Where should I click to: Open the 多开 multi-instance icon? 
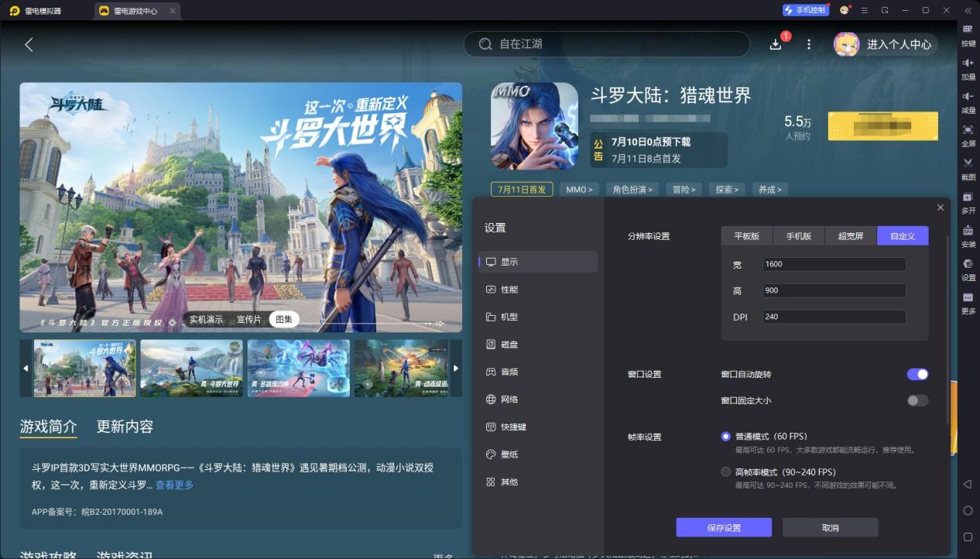[x=968, y=202]
